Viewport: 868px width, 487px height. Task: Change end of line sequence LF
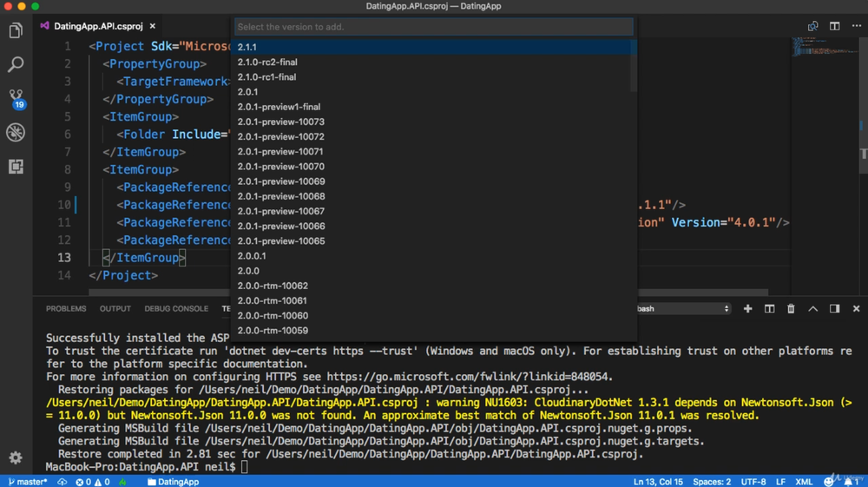click(780, 482)
